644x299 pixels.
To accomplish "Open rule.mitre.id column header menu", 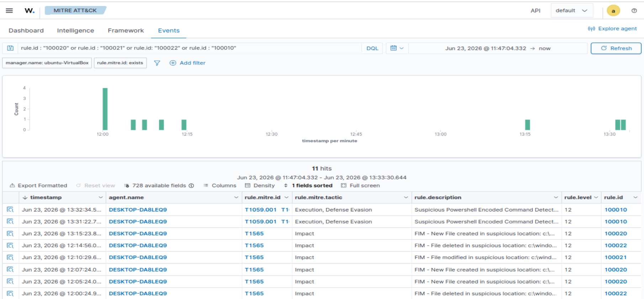I will pyautogui.click(x=286, y=198).
